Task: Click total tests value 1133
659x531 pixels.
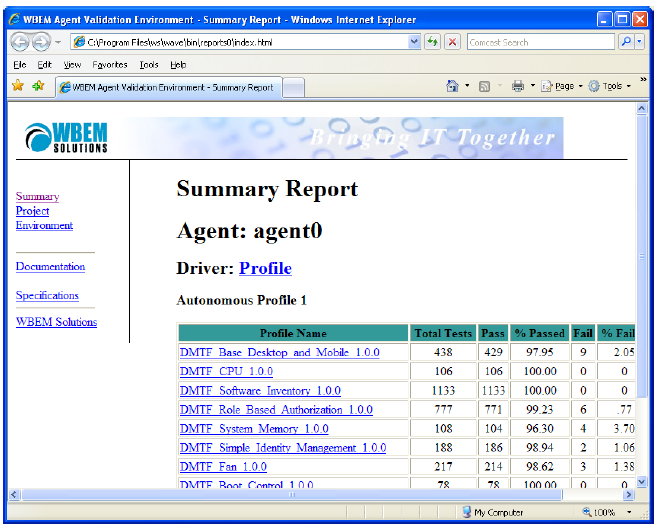Action: pos(443,391)
